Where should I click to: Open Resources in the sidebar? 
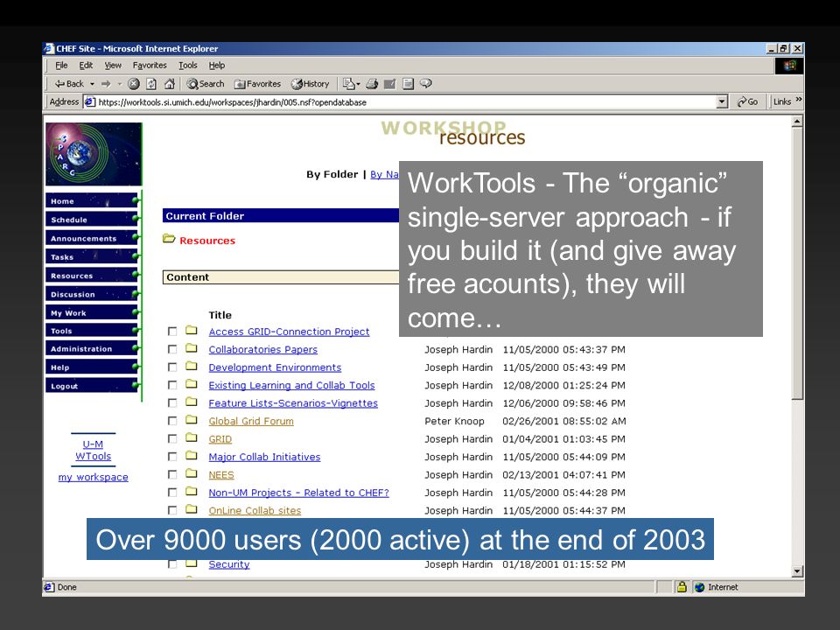point(92,276)
